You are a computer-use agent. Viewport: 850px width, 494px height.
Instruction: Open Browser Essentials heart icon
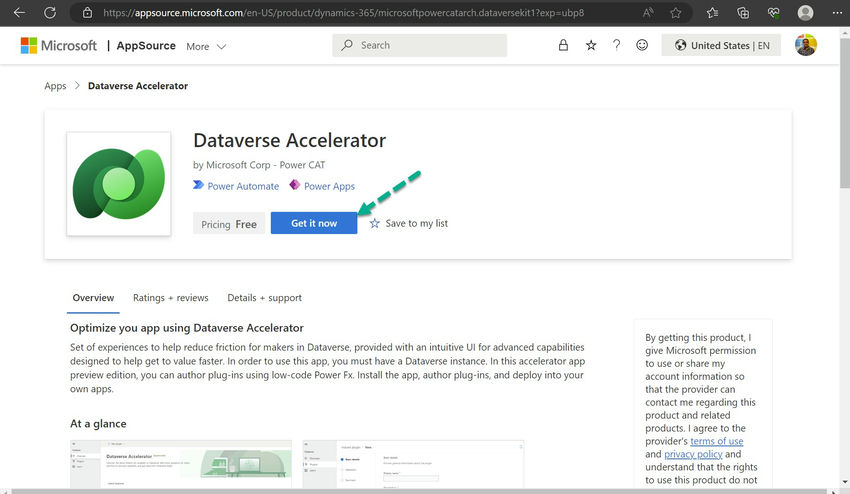tap(774, 12)
